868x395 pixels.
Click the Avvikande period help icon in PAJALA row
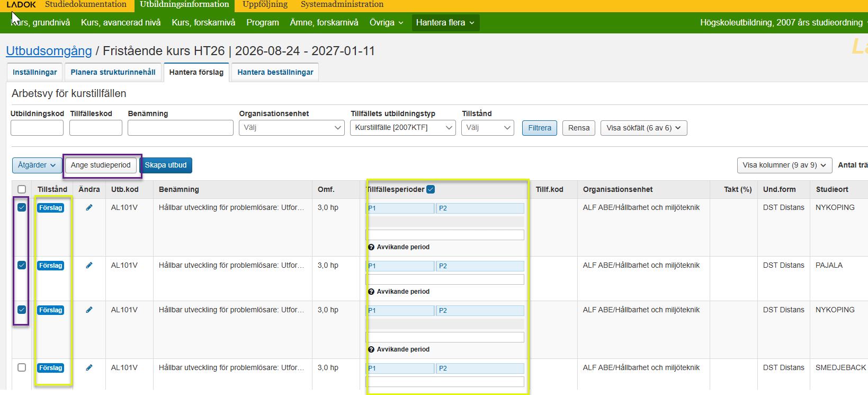click(371, 292)
